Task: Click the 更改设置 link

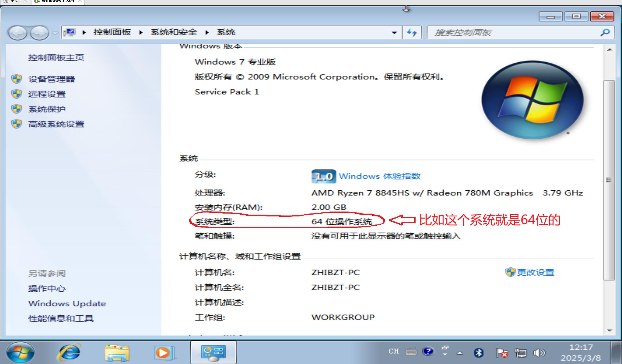Action: (536, 272)
